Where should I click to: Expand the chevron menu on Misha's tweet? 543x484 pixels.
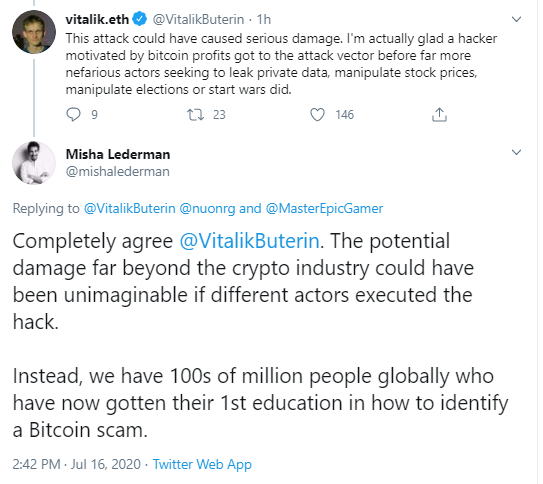pyautogui.click(x=516, y=152)
